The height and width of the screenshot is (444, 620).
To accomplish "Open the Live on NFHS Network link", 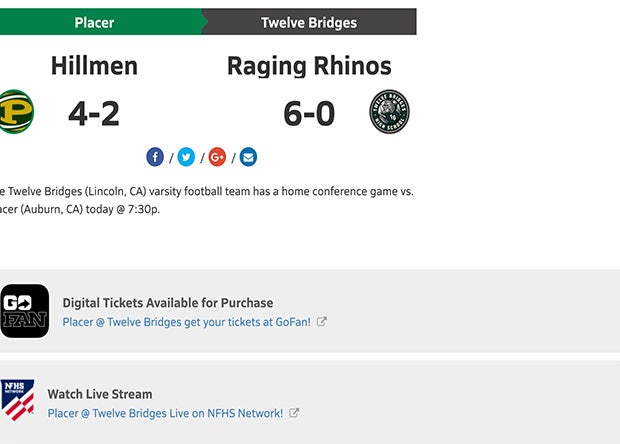I will tap(165, 413).
